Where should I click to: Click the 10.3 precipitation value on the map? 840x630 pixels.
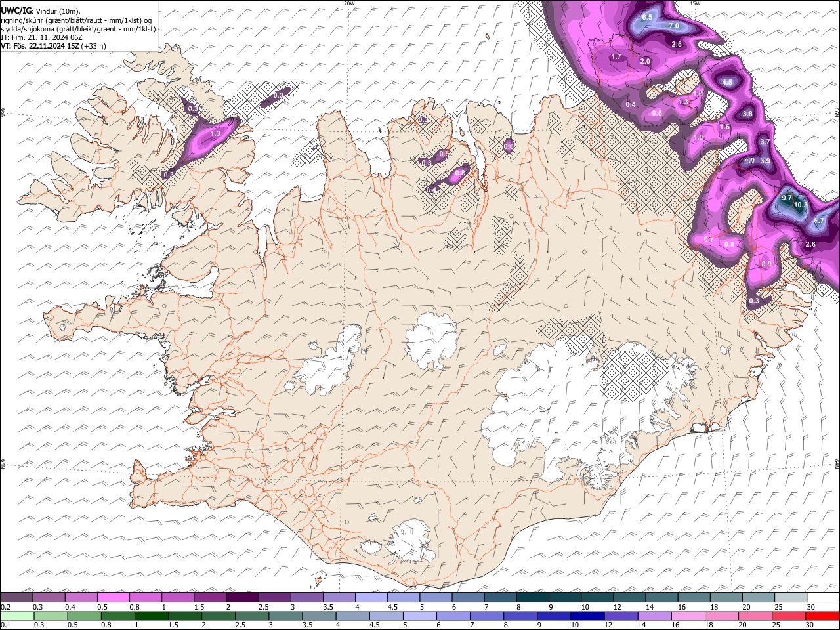pyautogui.click(x=801, y=205)
